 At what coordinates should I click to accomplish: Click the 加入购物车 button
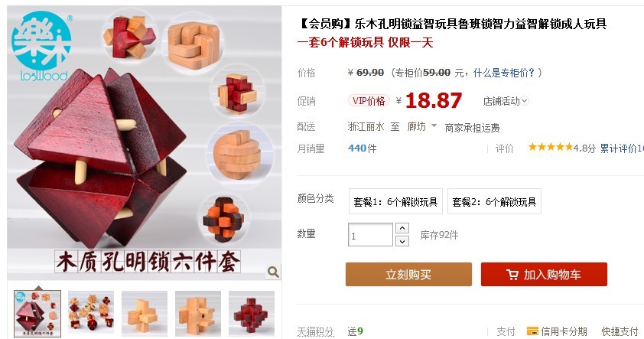tap(544, 275)
